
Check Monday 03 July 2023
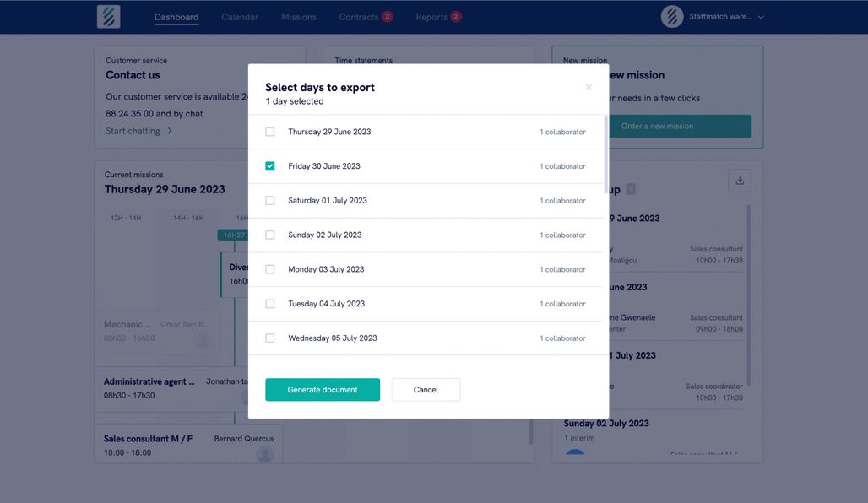270,268
